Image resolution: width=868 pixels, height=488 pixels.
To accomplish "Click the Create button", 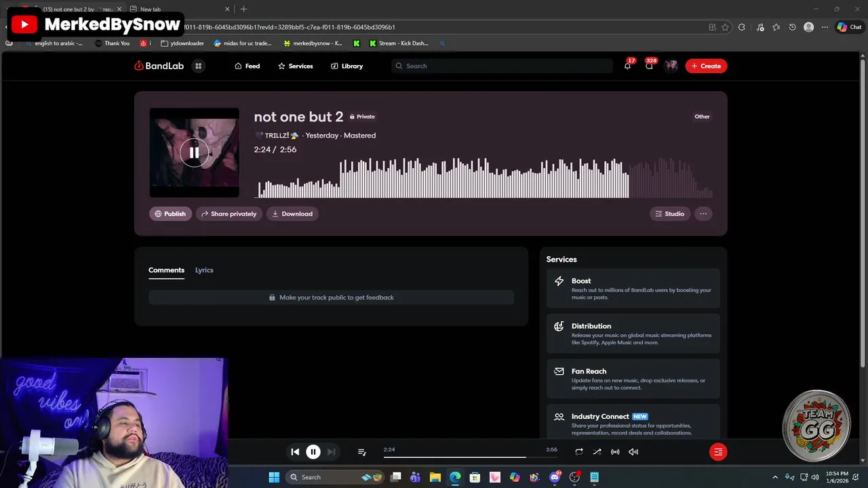I will (706, 66).
